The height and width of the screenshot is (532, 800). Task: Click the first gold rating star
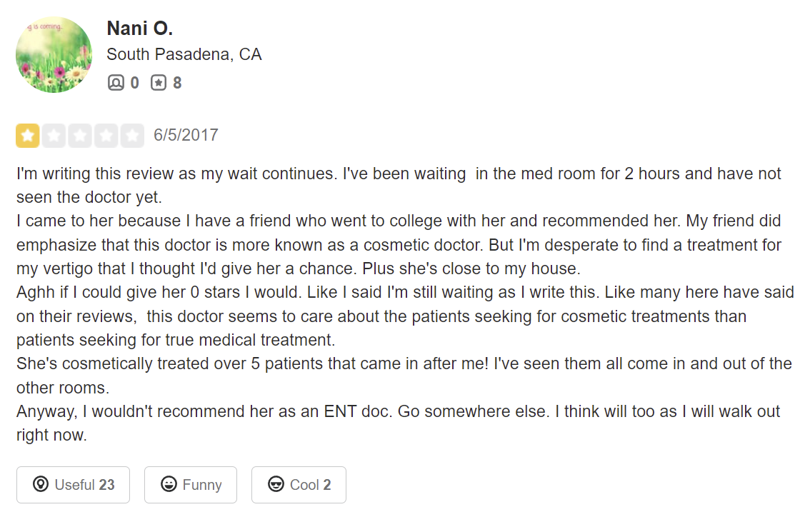(x=28, y=136)
